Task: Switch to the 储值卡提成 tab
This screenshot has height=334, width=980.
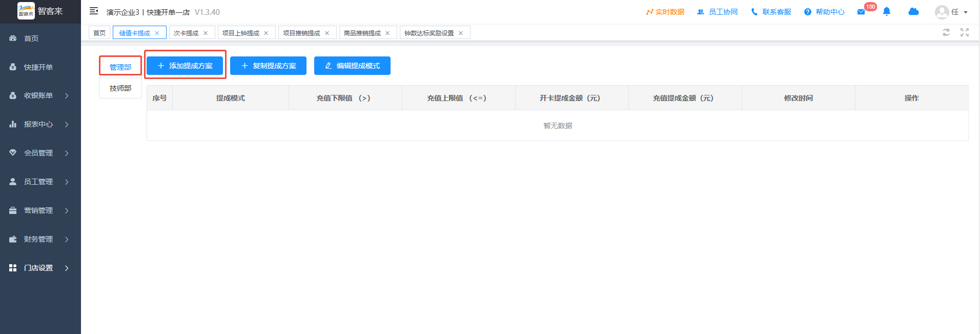Action: 134,33
